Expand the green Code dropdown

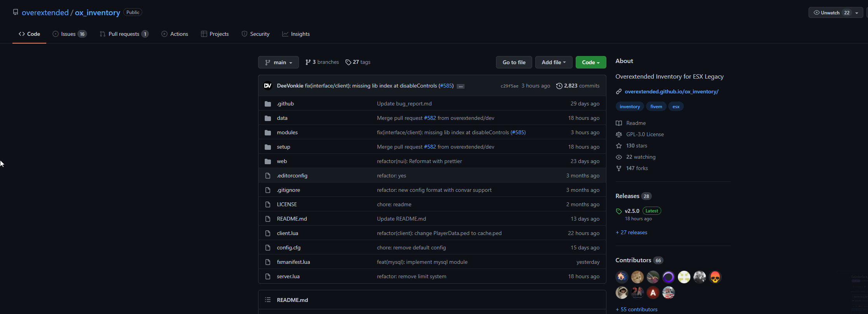[590, 62]
